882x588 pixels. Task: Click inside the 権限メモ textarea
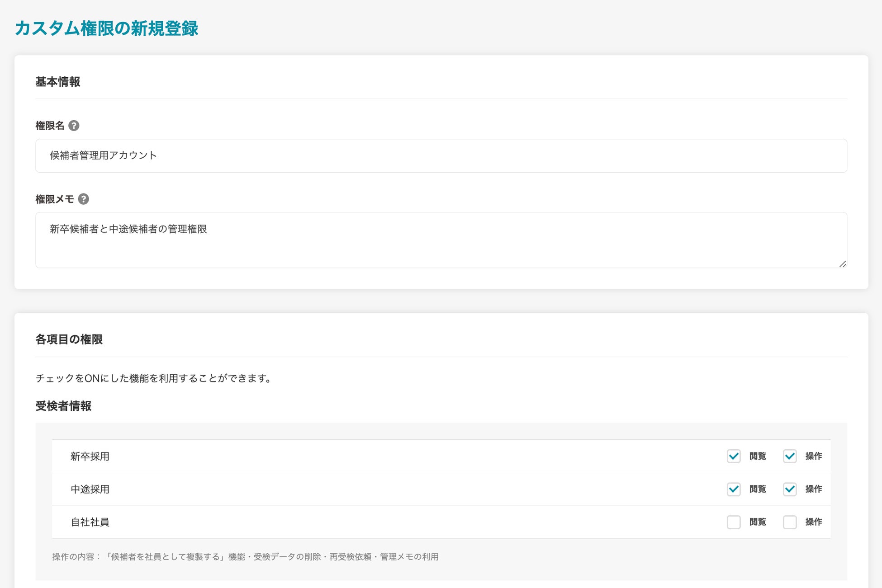(441, 240)
